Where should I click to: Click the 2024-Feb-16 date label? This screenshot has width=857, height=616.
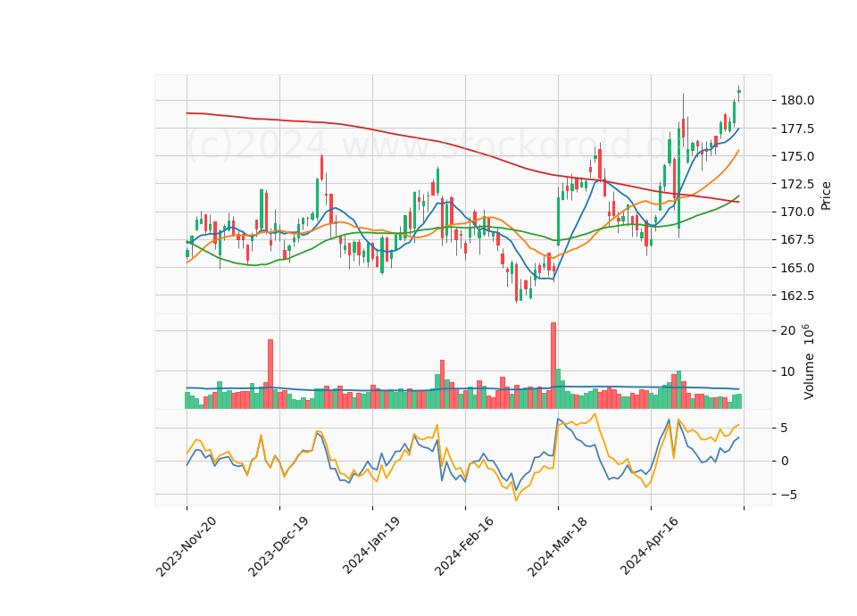point(464,546)
